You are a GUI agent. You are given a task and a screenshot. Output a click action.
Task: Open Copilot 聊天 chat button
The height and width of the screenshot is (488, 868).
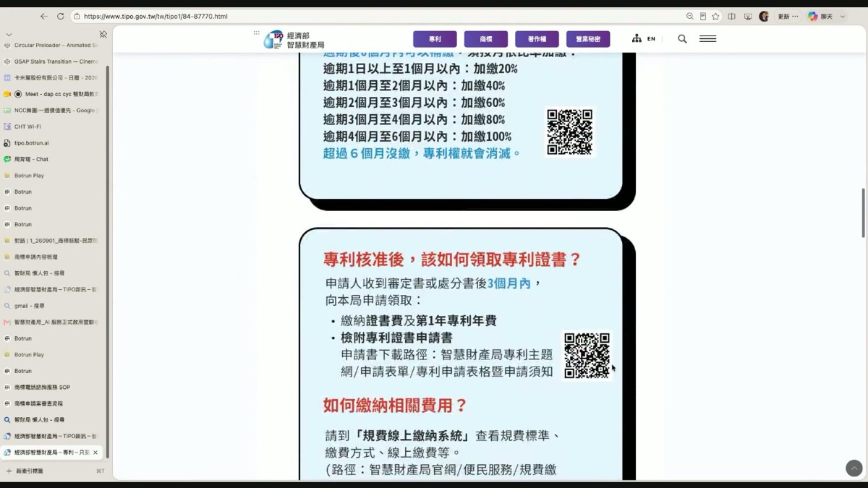coord(821,16)
